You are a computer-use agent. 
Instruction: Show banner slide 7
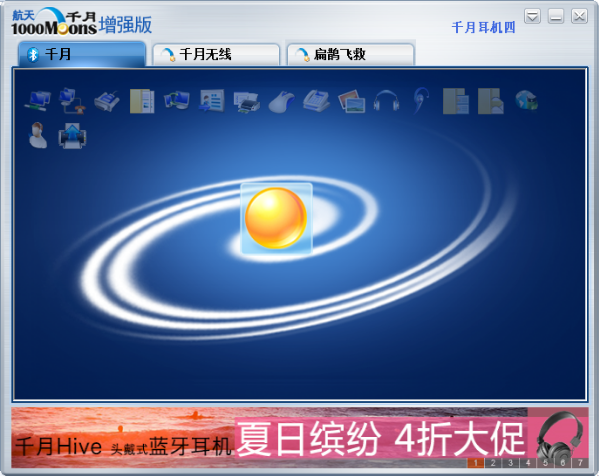click(x=580, y=463)
